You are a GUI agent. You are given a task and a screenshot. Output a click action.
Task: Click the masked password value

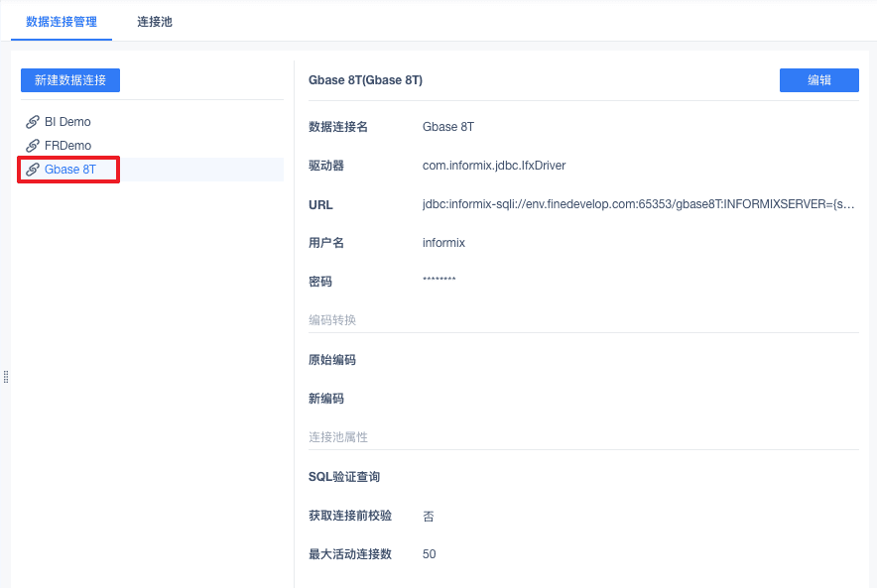pos(438,282)
